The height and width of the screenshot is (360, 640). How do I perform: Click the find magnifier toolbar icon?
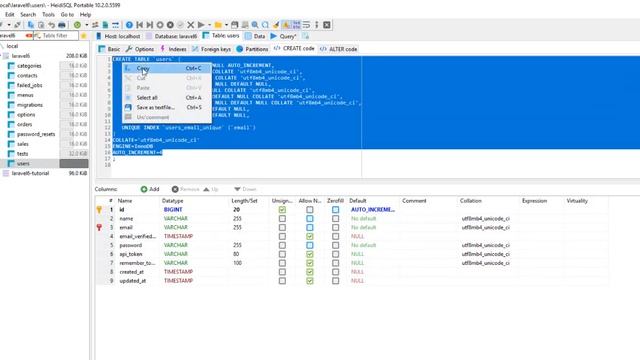[x=255, y=25]
